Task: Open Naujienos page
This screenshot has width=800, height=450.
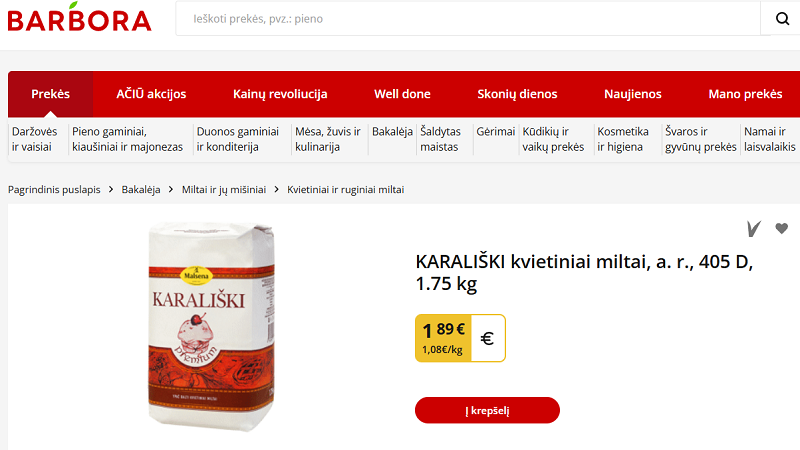Action: tap(633, 94)
